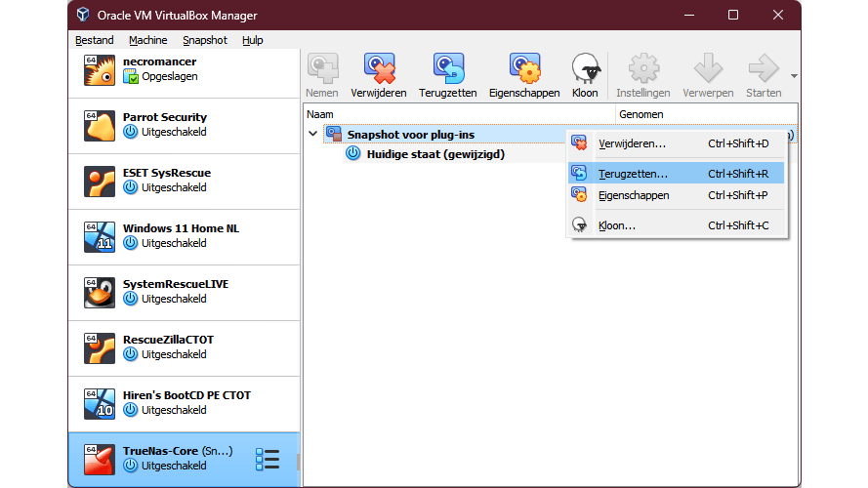Choose Eigenschappen in the context menu

[x=676, y=195]
